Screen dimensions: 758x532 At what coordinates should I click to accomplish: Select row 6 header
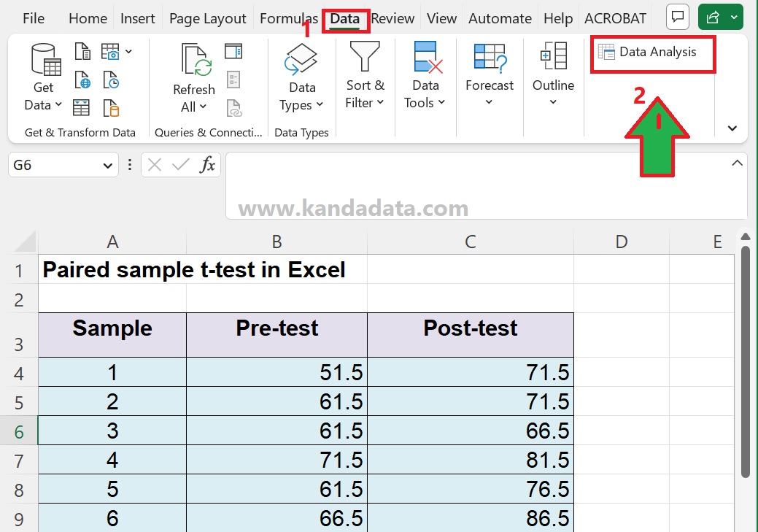coord(19,431)
